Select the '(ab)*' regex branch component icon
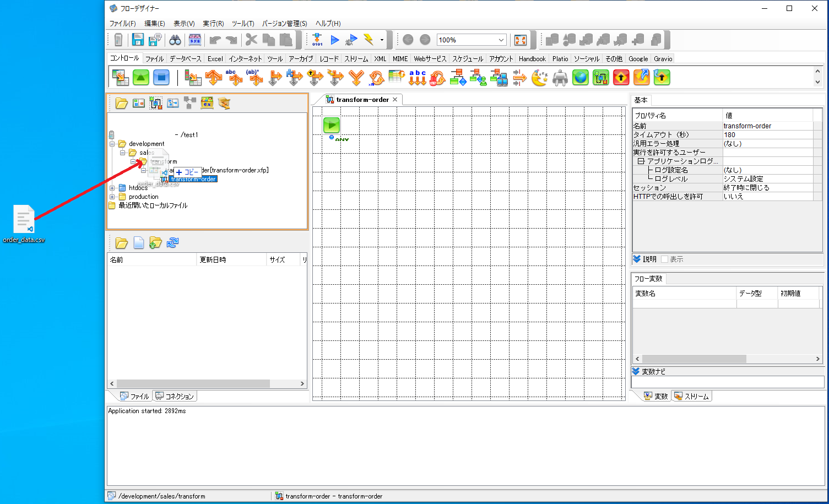The height and width of the screenshot is (504, 829). pos(254,78)
